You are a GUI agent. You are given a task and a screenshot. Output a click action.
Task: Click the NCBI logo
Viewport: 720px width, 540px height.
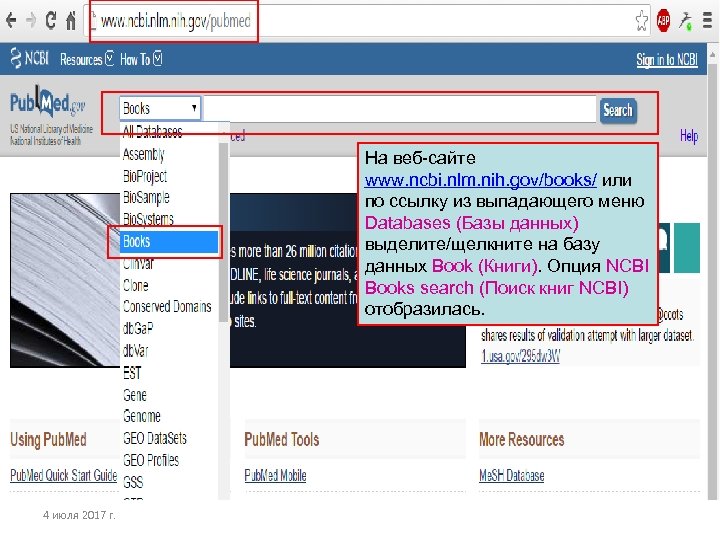click(x=29, y=58)
